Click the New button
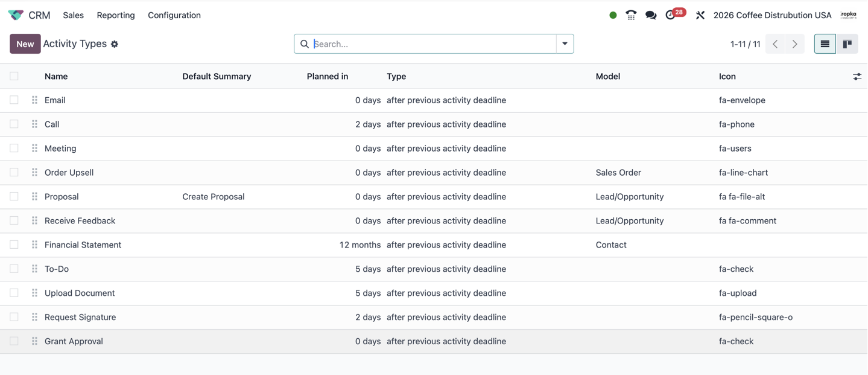Screen dimensions: 868x375 coord(25,44)
